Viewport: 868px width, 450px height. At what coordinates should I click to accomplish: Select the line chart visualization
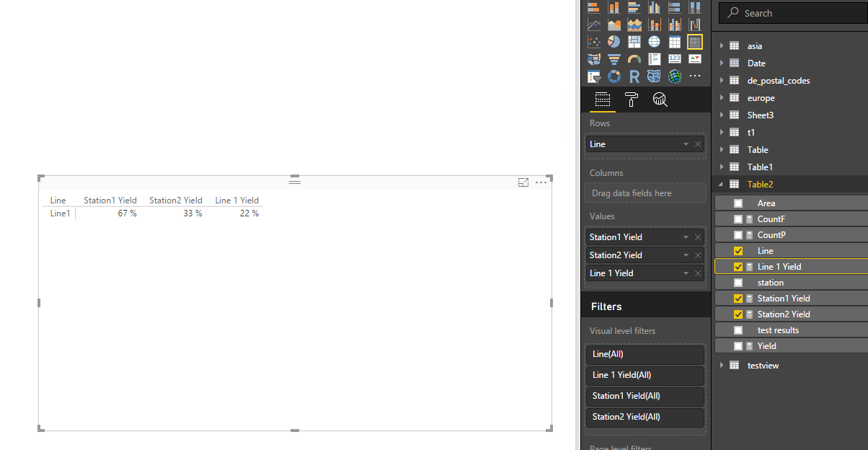(594, 25)
